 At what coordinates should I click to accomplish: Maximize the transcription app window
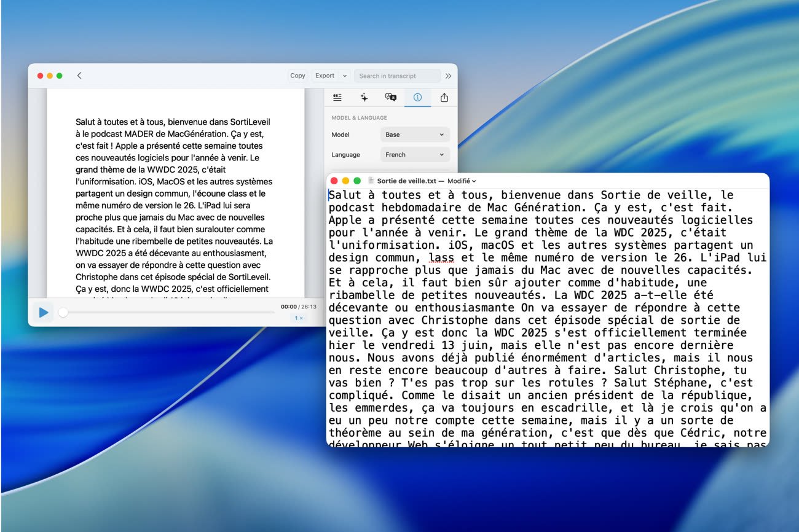coord(60,76)
